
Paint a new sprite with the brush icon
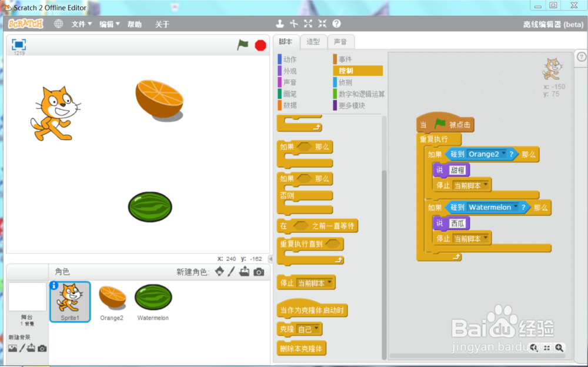click(x=231, y=271)
